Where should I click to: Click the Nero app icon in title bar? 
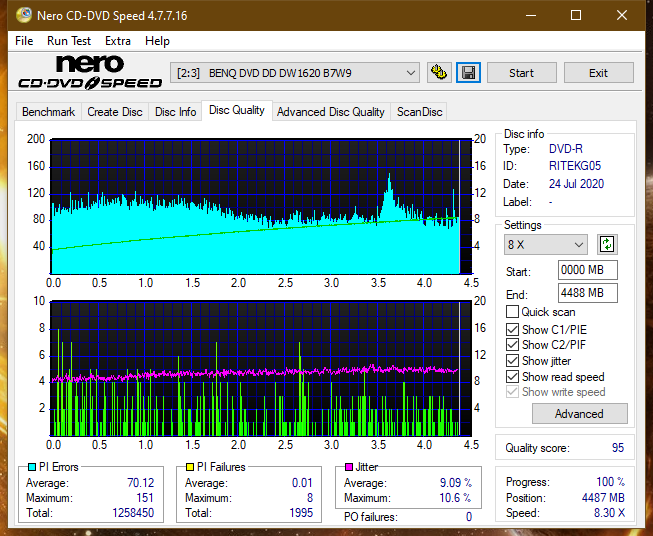tap(24, 15)
